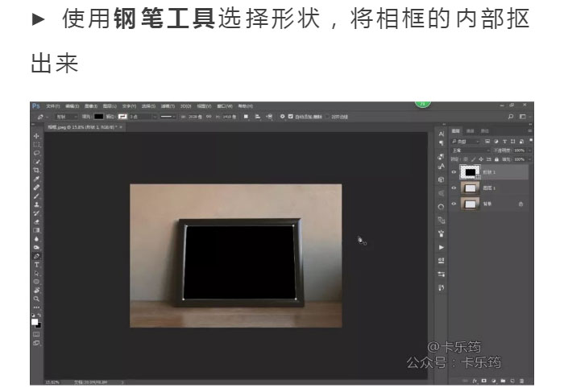Open the Filter menu

click(168, 106)
